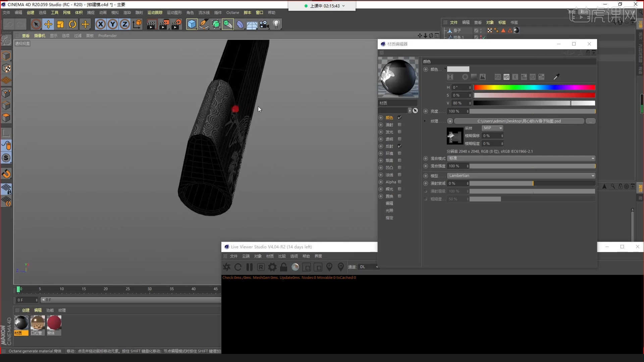Click Render View clapperboard icon
The width and height of the screenshot is (644, 362).
[151, 24]
